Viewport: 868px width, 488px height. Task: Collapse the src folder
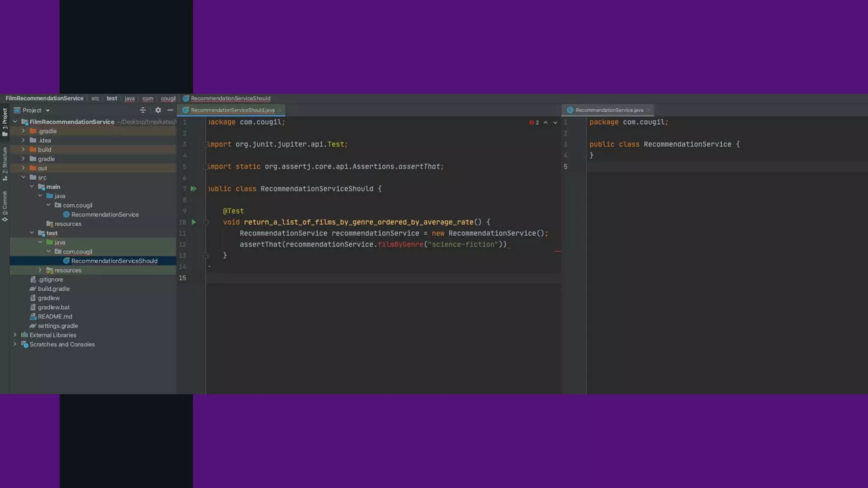tap(23, 177)
